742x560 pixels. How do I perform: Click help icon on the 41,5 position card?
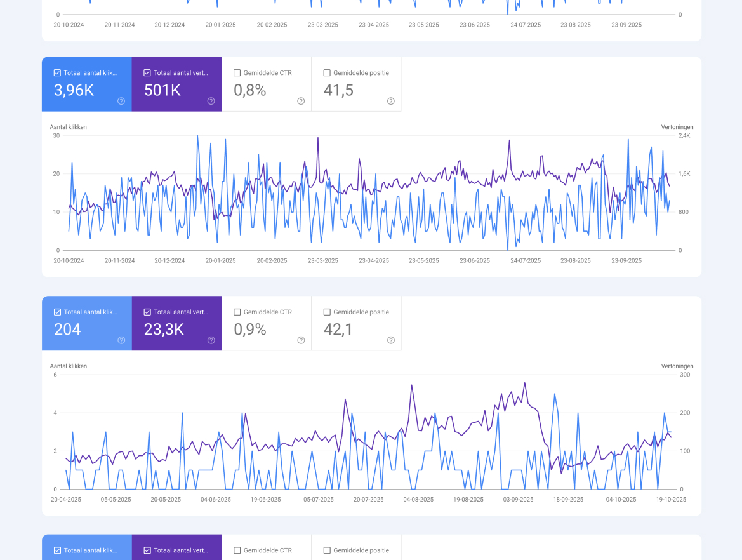pos(391,101)
